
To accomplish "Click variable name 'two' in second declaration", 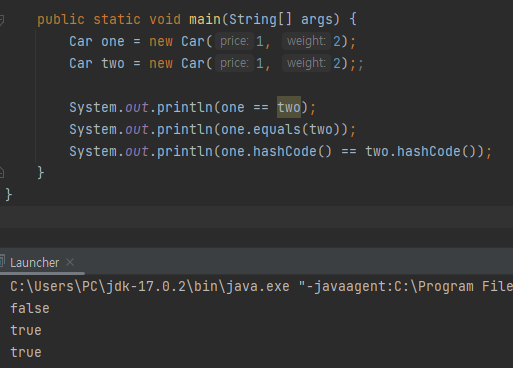I will pyautogui.click(x=113, y=63).
